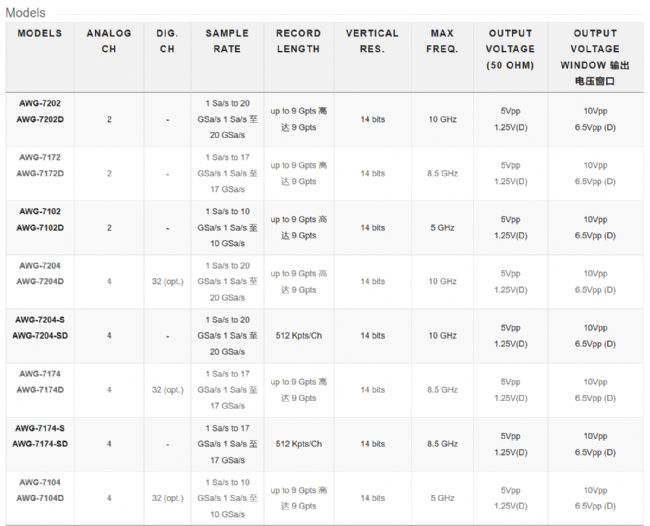Click the Models heading above the table
Viewport: 650px width, 526px height.
coord(25,12)
